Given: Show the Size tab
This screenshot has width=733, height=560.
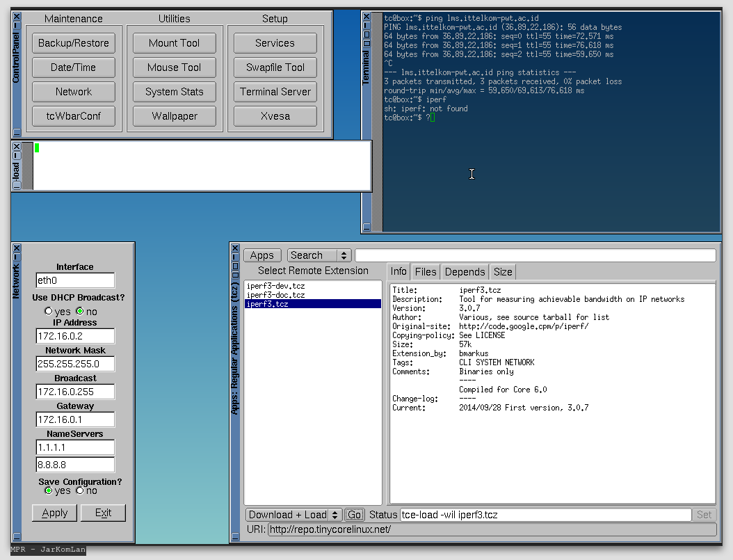Looking at the screenshot, I should (x=503, y=272).
